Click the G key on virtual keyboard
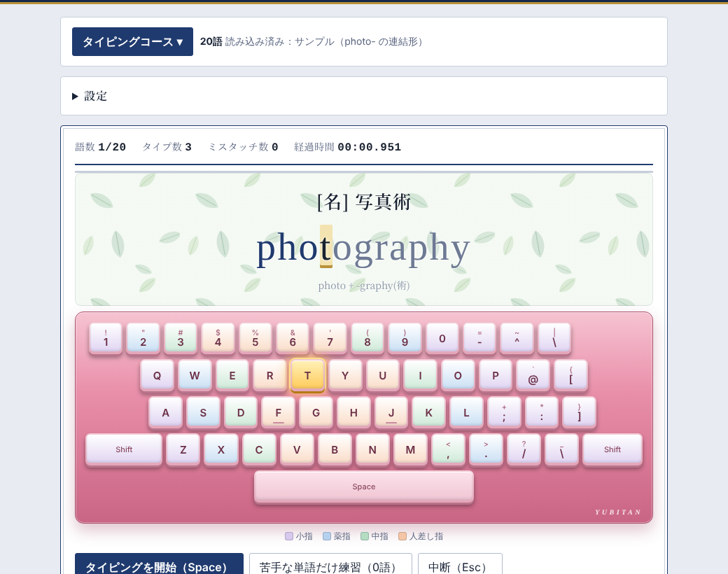Image resolution: width=728 pixels, height=574 pixels. (316, 412)
